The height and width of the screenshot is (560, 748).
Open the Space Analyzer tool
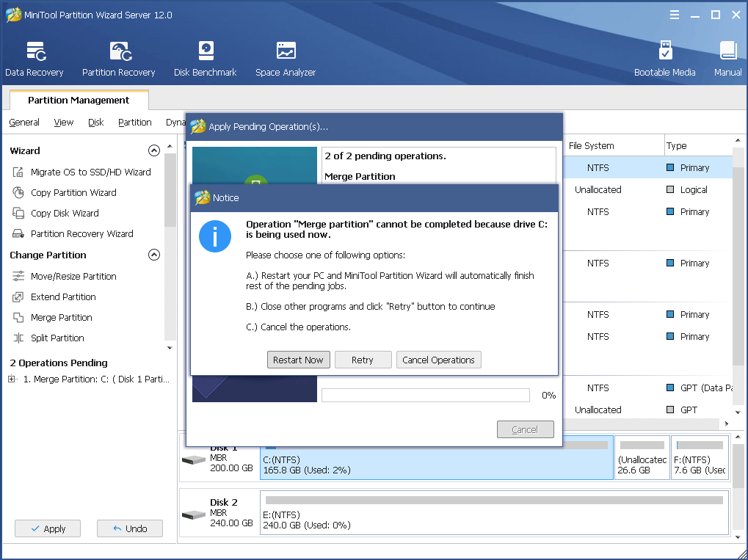coord(286,59)
